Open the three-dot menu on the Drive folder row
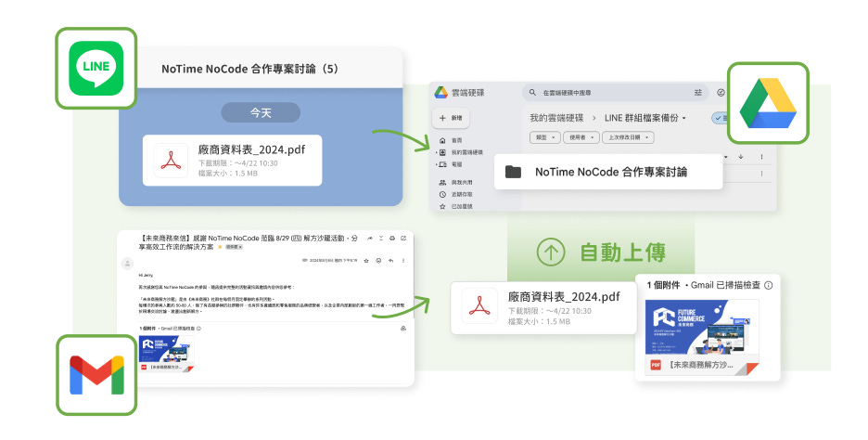Screen dimensions: 868x440 coord(761,174)
